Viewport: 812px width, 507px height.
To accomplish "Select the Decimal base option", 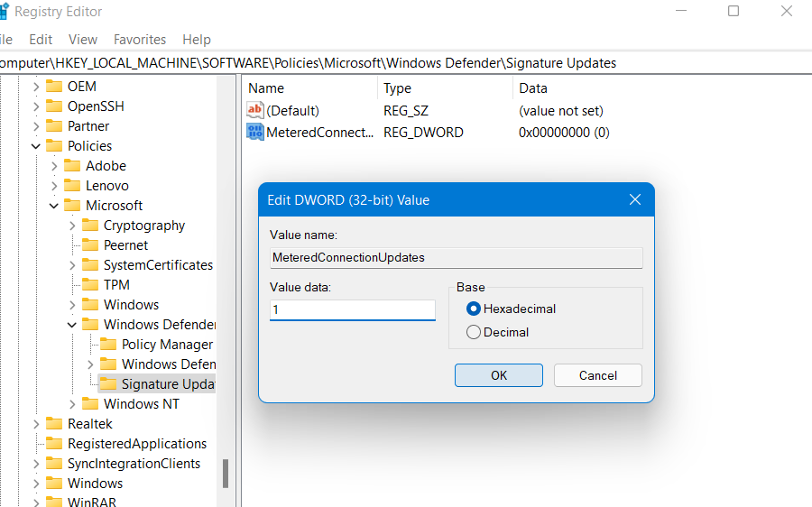I will [474, 332].
